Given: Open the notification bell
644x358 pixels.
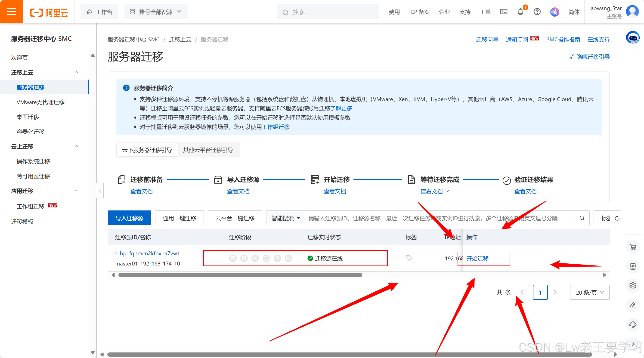Looking at the screenshot, I should (x=520, y=12).
